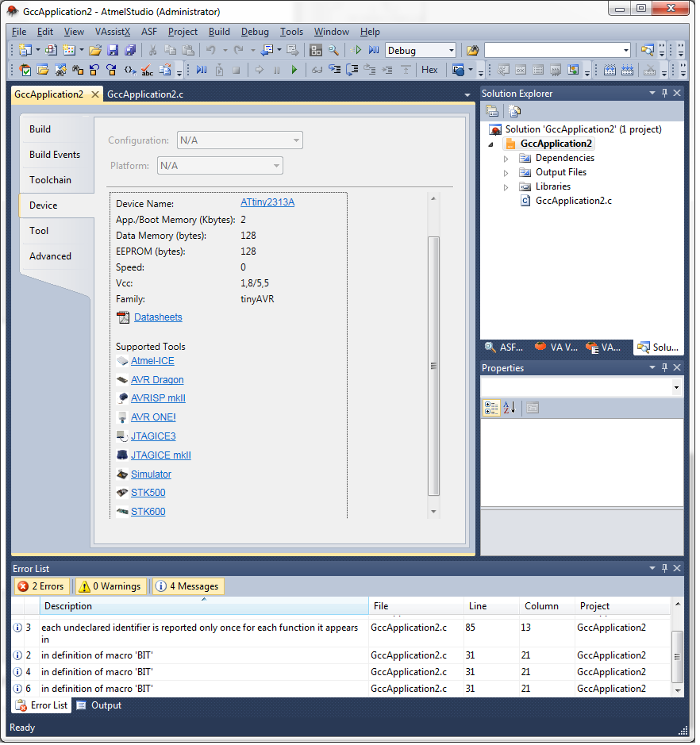This screenshot has height=745, width=700.
Task: Pin the Solution Explorer panel
Action: coord(664,94)
